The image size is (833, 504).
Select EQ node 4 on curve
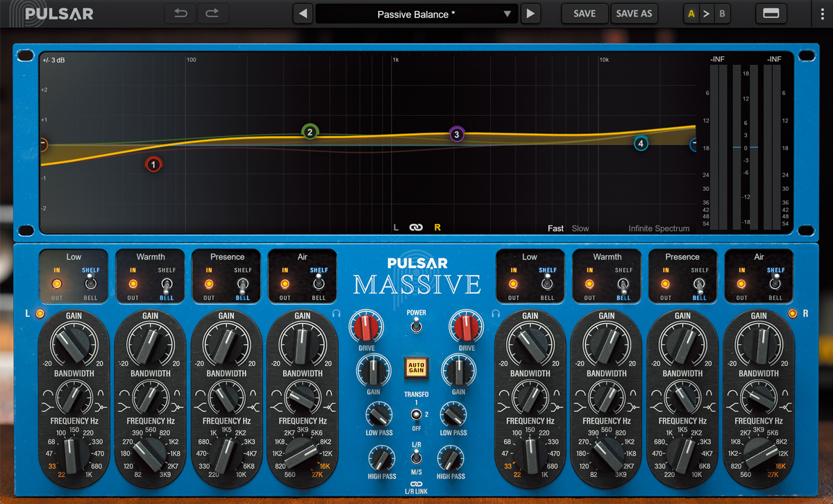point(641,144)
